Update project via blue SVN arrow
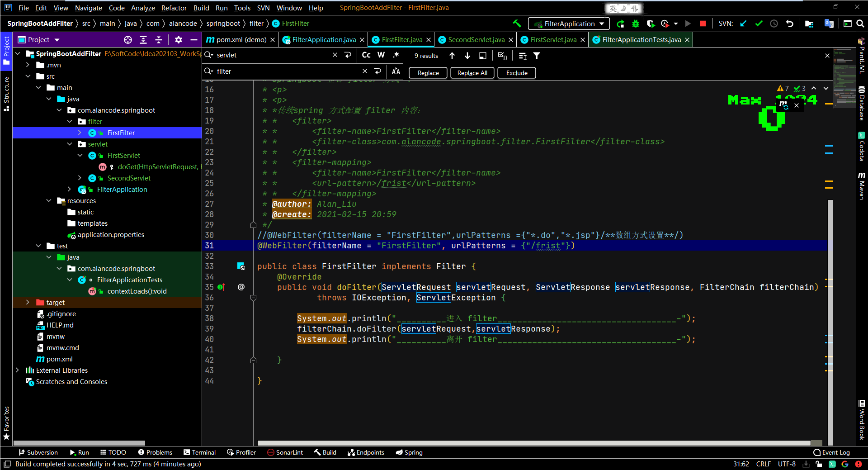The height and width of the screenshot is (470, 868). click(743, 24)
